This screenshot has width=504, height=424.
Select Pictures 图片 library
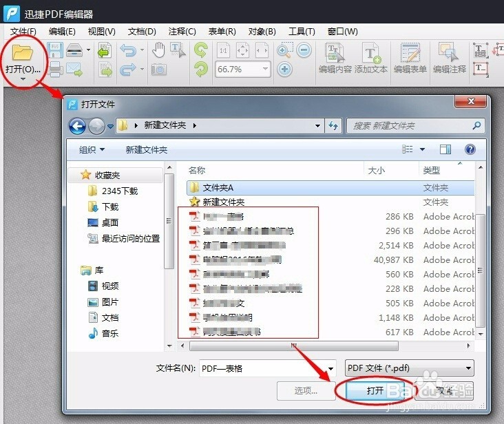pos(103,302)
